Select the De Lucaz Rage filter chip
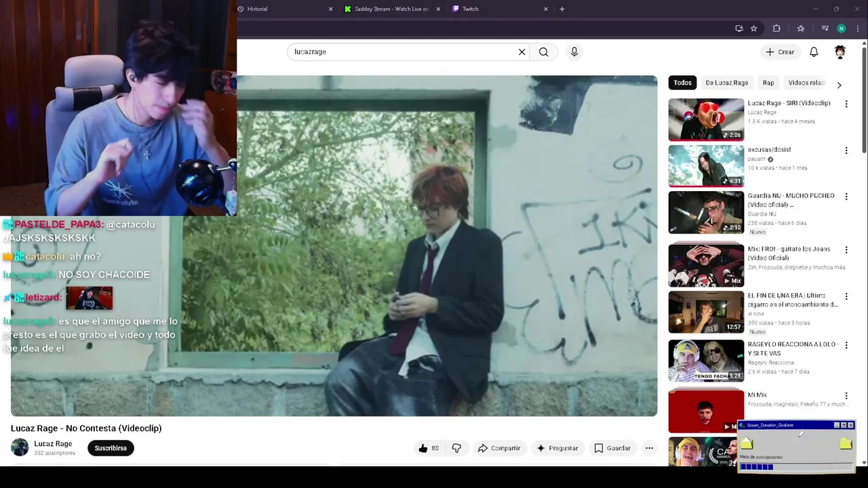This screenshot has width=868, height=488. [x=726, y=83]
